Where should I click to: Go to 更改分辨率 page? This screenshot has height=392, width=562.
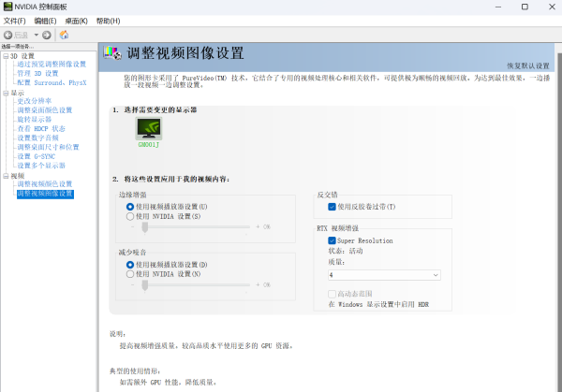point(35,101)
